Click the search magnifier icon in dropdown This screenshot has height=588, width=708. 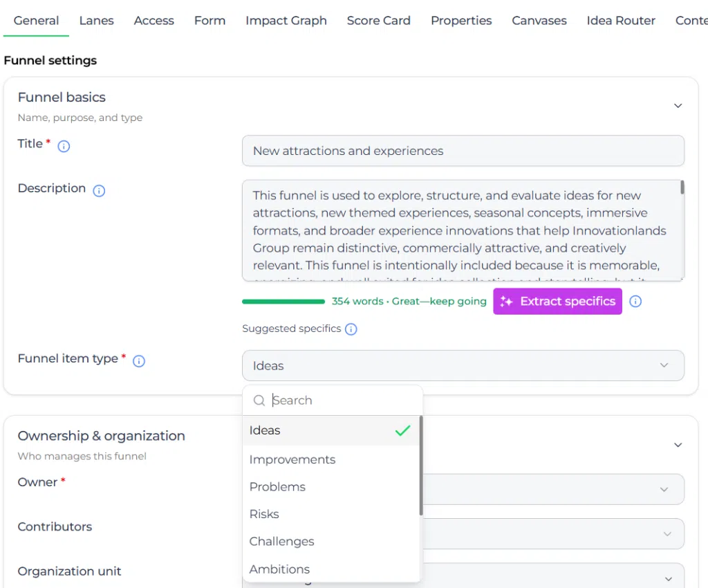[x=259, y=400]
